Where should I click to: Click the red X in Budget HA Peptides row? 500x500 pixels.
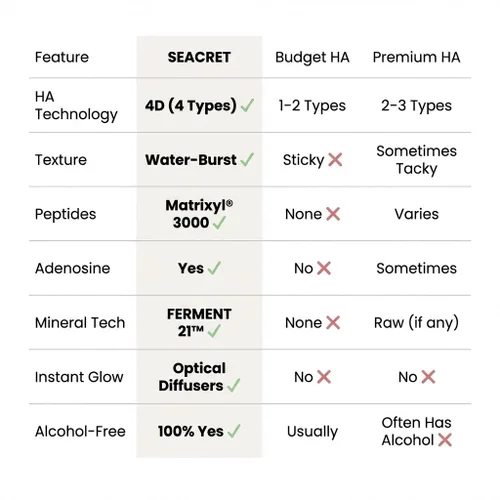tap(333, 214)
